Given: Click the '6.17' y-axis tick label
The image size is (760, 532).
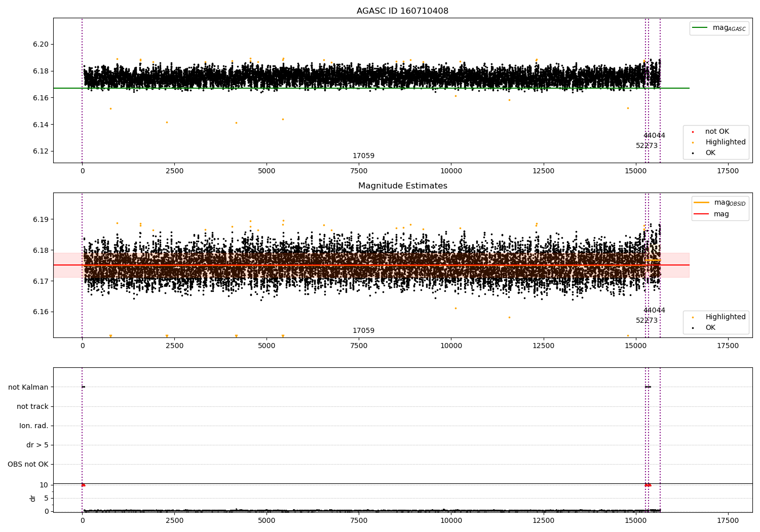Looking at the screenshot, I should tap(41, 281).
